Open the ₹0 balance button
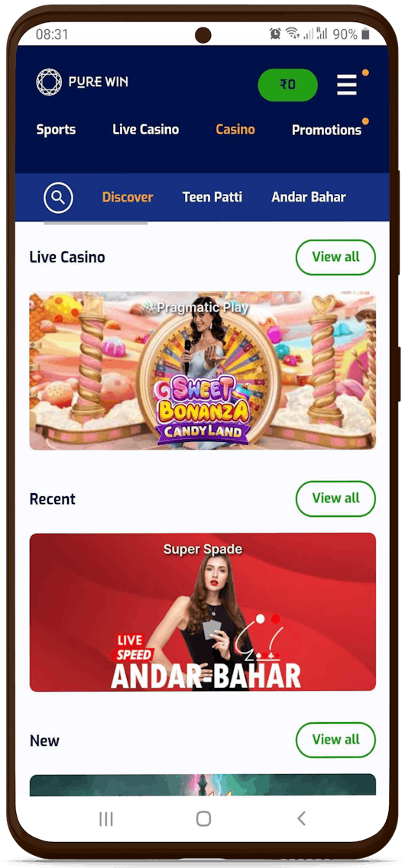 [287, 85]
